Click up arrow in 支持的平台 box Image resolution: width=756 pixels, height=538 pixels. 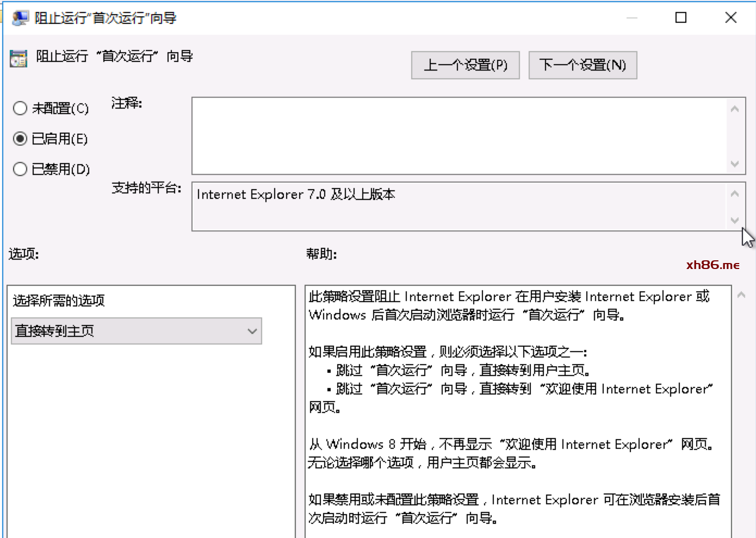pos(735,194)
